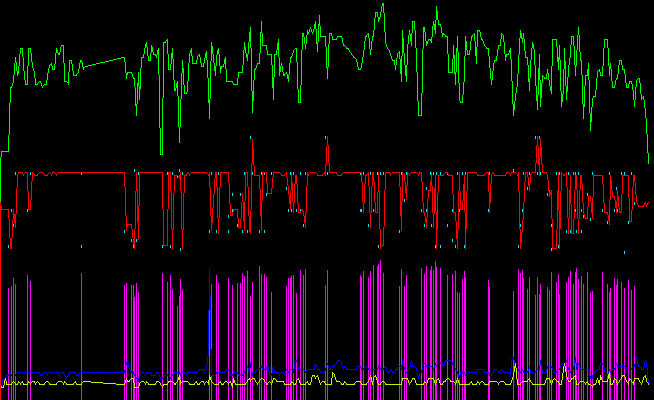Screen dimensions: 654x400
Task: Click the red line's right end point
Action: [649, 203]
